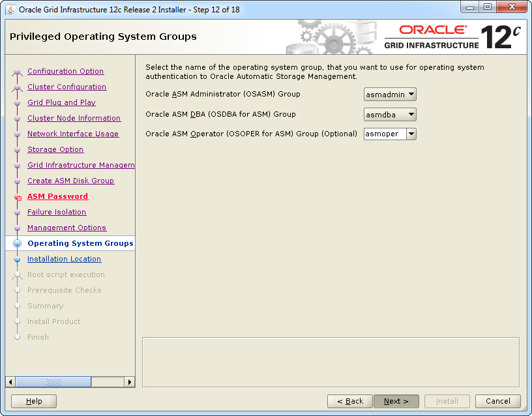Cancel the installer
Viewport: 532px width, 416px height.
click(497, 401)
